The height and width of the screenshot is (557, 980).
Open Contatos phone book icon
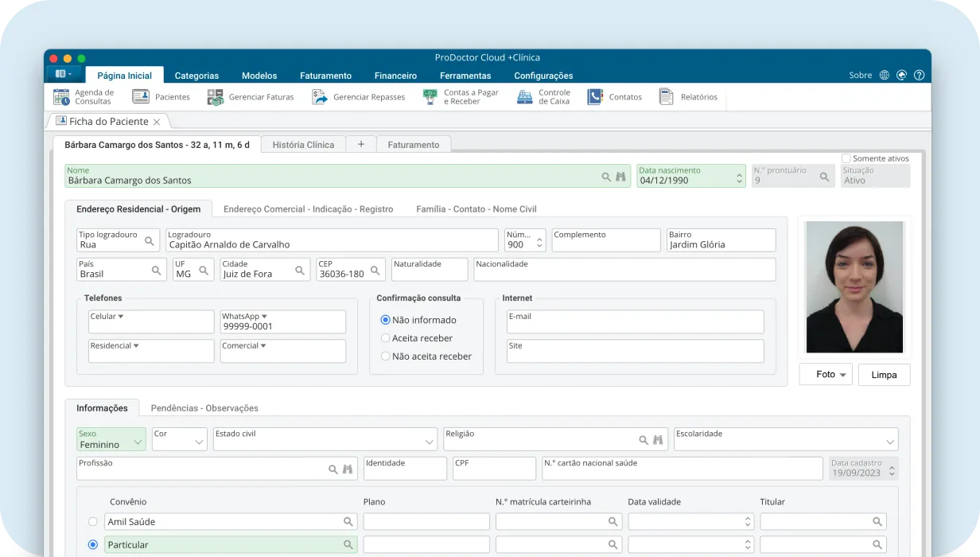click(x=595, y=97)
